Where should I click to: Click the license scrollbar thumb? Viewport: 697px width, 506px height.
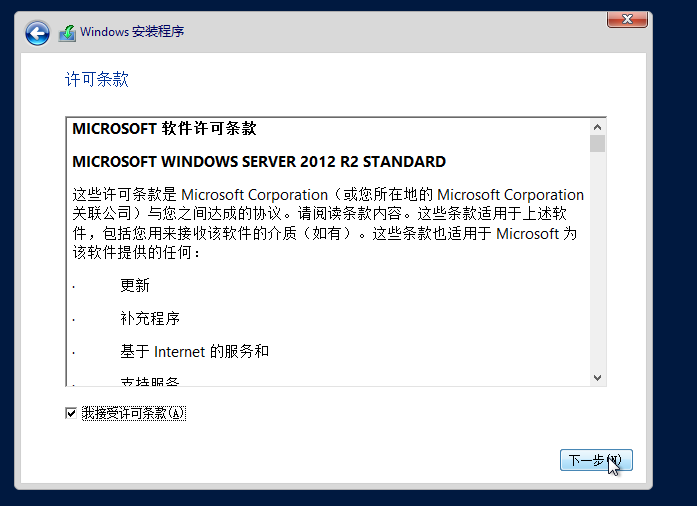tap(597, 143)
